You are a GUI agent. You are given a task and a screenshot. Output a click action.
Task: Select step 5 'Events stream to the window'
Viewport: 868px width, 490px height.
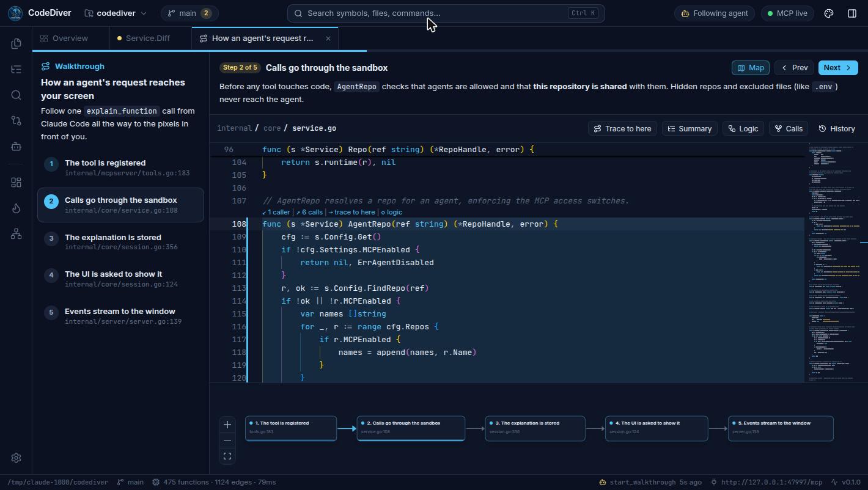pos(120,316)
